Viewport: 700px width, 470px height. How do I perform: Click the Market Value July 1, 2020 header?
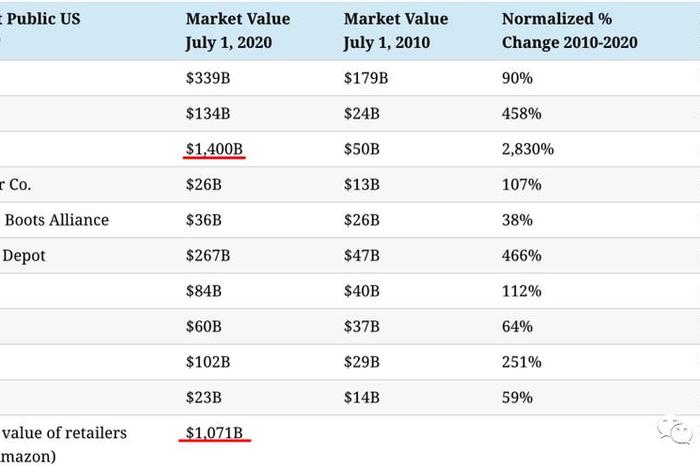(238, 31)
